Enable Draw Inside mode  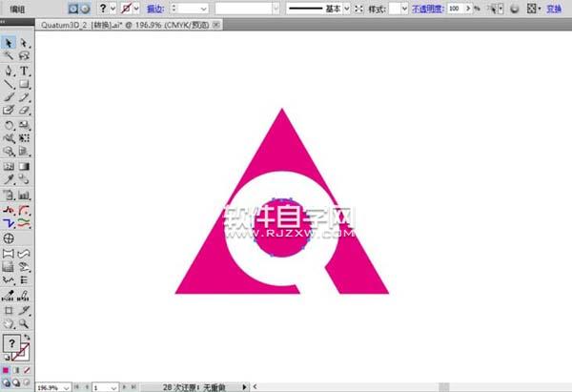coord(27,382)
